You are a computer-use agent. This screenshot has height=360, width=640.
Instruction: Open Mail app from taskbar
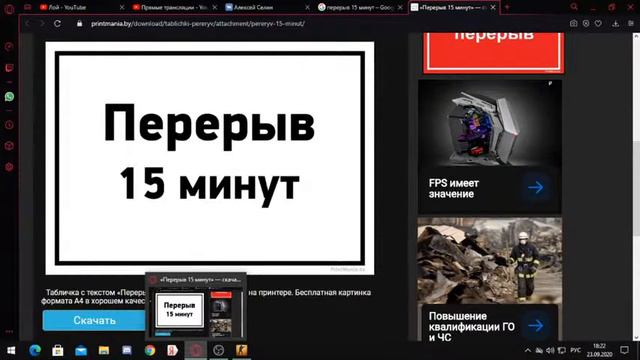coord(81,350)
